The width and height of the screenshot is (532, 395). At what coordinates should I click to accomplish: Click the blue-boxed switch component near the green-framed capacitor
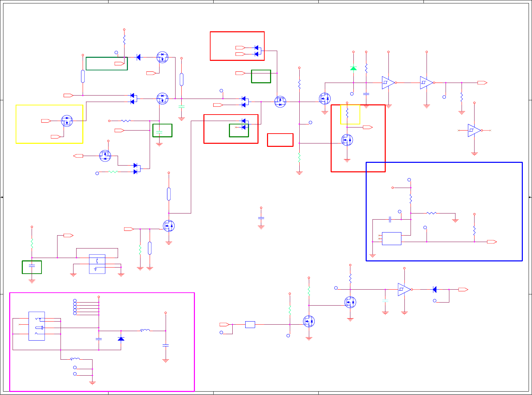coord(97,264)
